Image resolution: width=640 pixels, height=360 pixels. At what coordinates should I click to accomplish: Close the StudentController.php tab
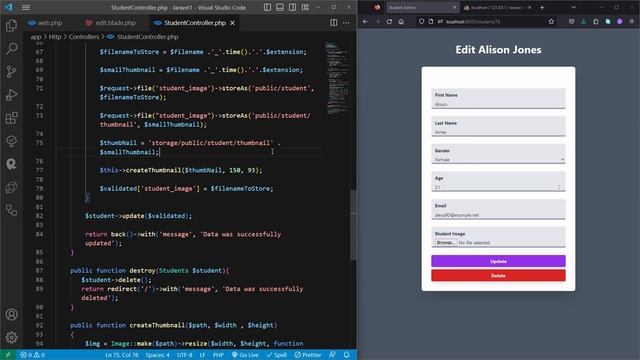[x=232, y=23]
